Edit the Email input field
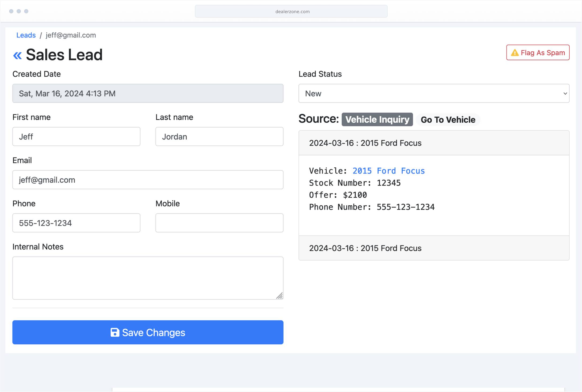This screenshot has width=582, height=392. point(148,180)
